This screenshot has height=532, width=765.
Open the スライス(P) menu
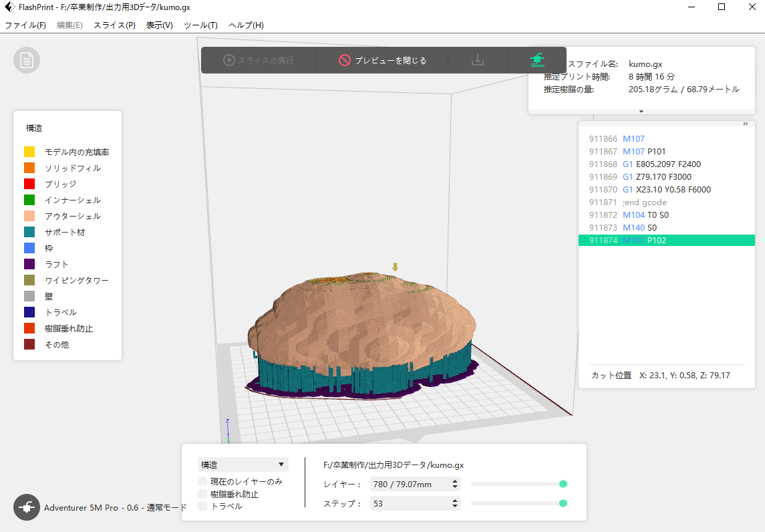[x=114, y=25]
